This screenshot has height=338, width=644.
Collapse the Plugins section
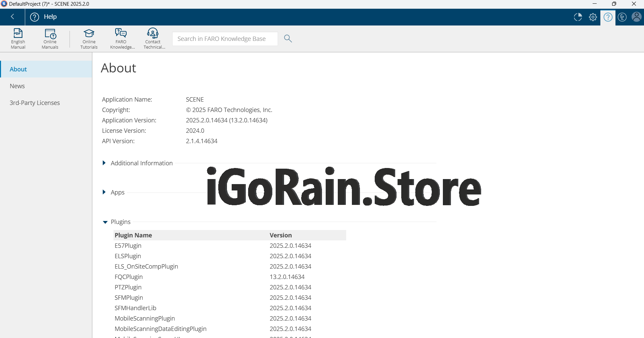pos(105,222)
